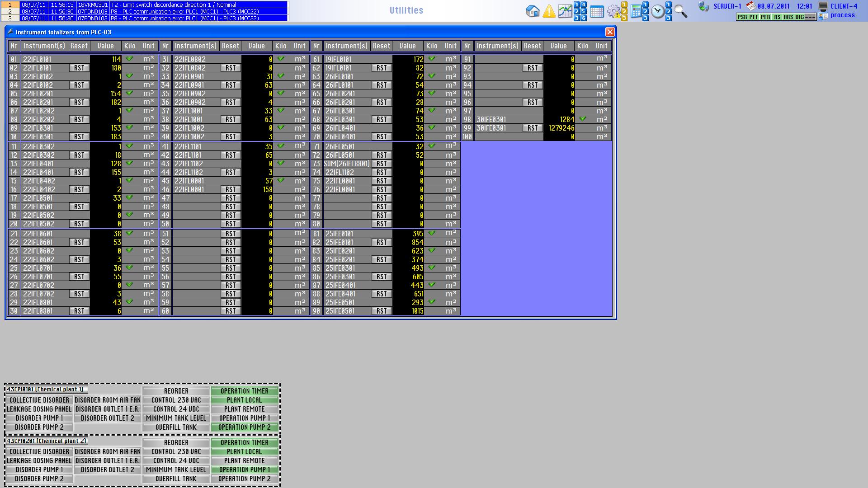Click the calendar grid icon
The height and width of the screenshot is (488, 868).
[x=597, y=12]
